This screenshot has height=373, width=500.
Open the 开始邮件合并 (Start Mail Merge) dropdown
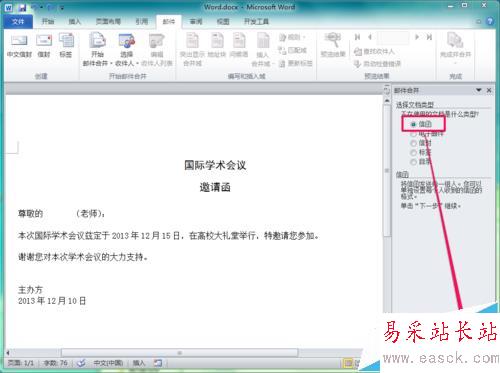click(97, 49)
